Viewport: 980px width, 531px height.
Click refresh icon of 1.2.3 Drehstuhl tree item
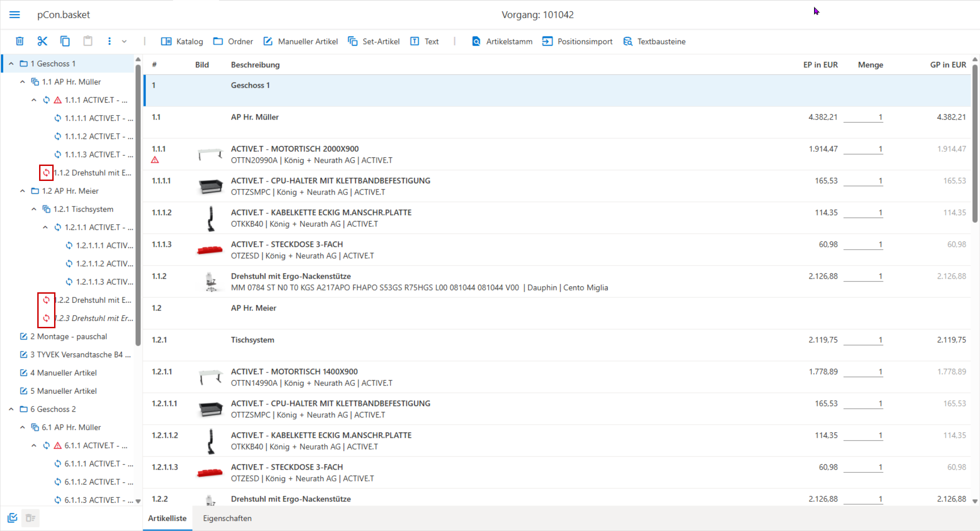tap(46, 318)
